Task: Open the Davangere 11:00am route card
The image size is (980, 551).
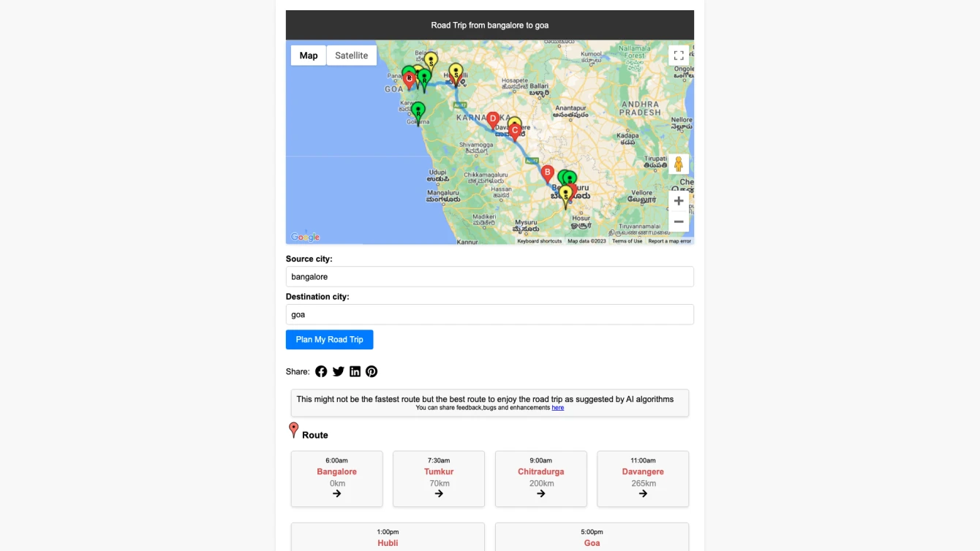Action: 643,479
